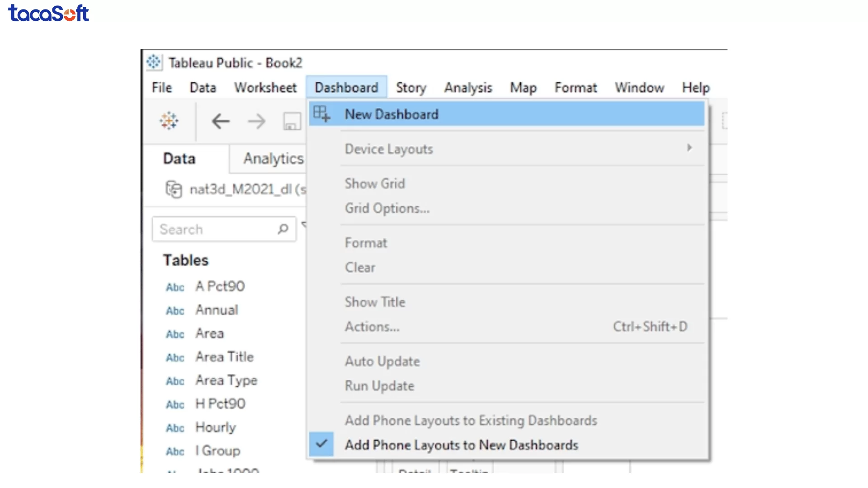Click the nat3d_M2021_dl data source icon

point(174,189)
